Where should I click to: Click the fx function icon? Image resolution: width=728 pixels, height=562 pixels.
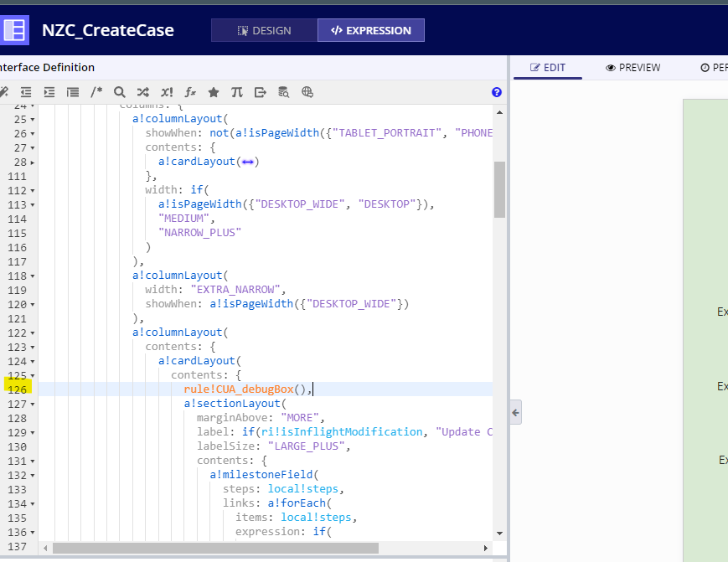[x=190, y=92]
